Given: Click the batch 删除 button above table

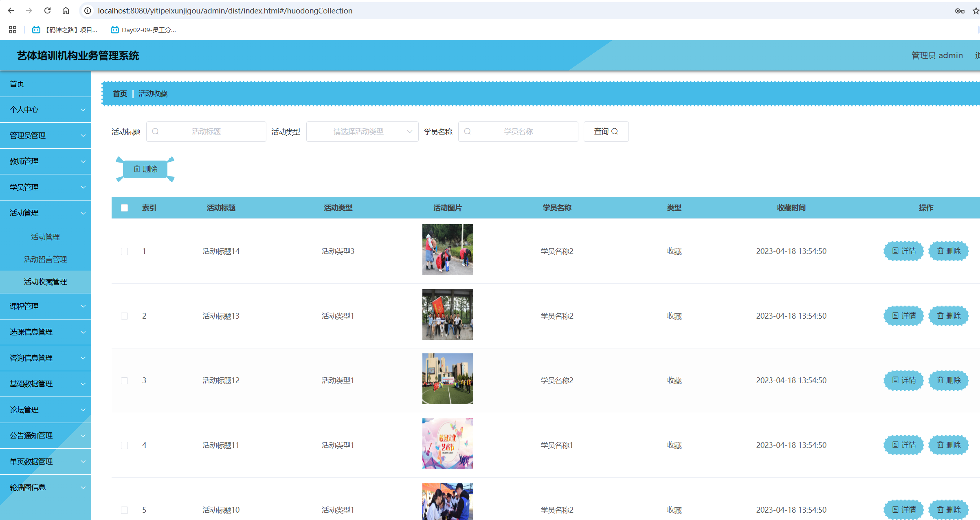Looking at the screenshot, I should tap(145, 169).
